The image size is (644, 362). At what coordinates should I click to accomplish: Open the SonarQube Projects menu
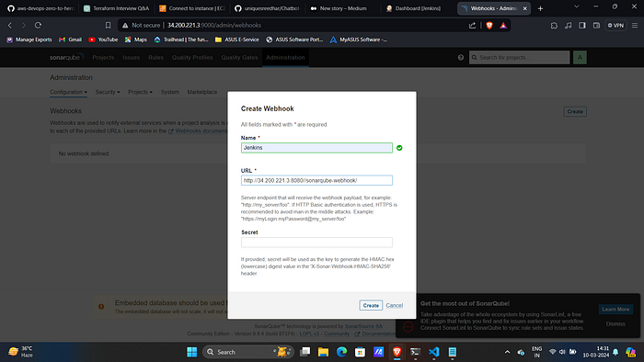point(103,57)
